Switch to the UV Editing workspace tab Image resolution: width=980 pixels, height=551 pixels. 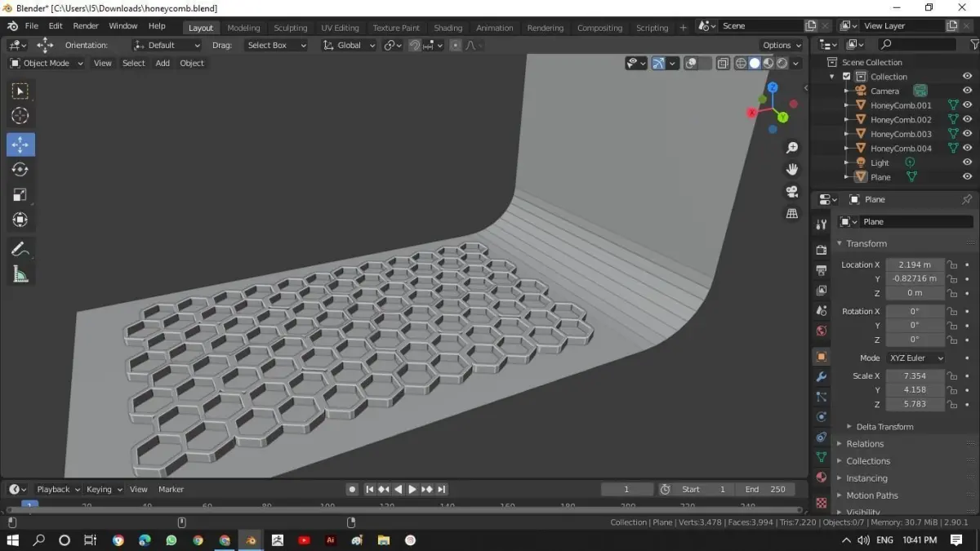[340, 28]
